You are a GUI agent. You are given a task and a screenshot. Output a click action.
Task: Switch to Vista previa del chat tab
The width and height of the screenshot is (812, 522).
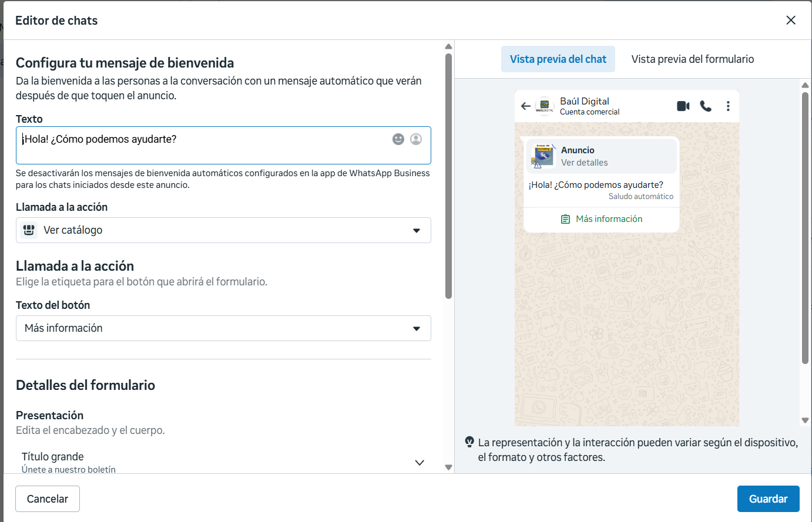pos(558,59)
